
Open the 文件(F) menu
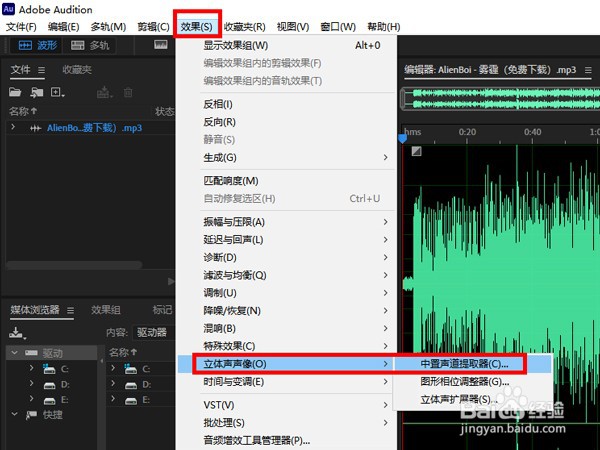click(21, 27)
